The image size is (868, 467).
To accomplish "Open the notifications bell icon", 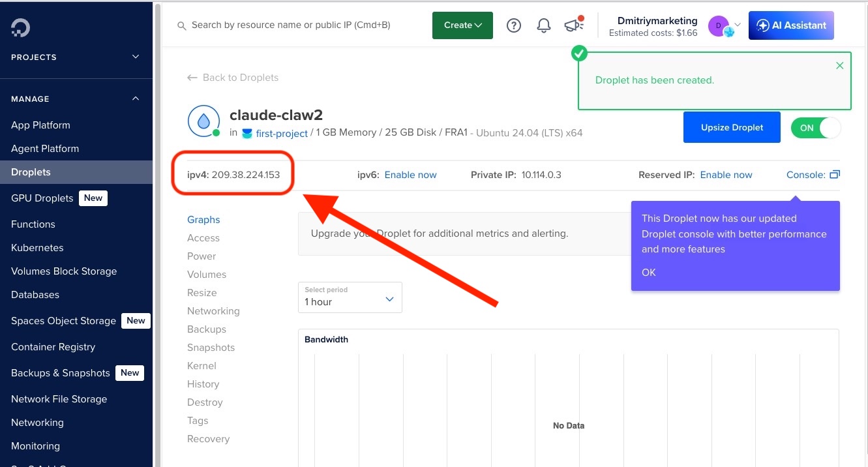I will [544, 25].
